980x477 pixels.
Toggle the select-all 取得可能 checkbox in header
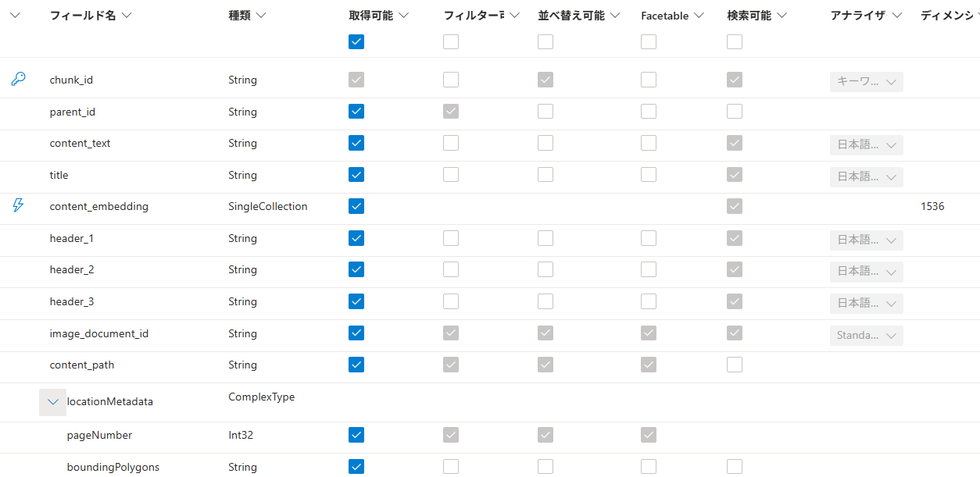356,42
